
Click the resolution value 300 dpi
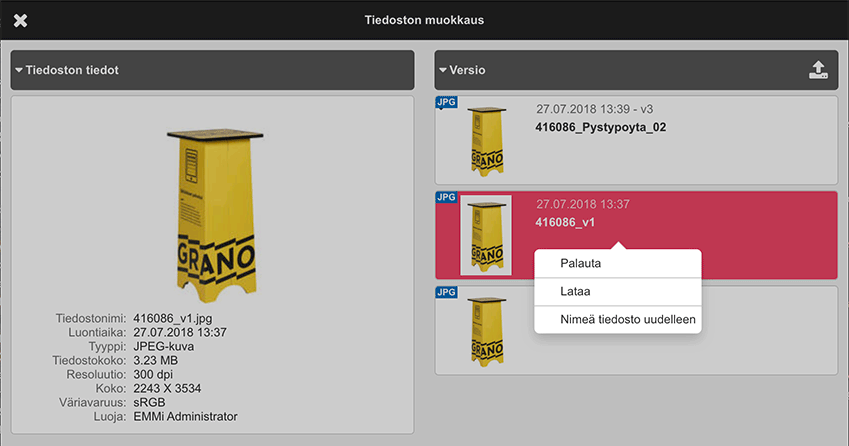pyautogui.click(x=153, y=375)
